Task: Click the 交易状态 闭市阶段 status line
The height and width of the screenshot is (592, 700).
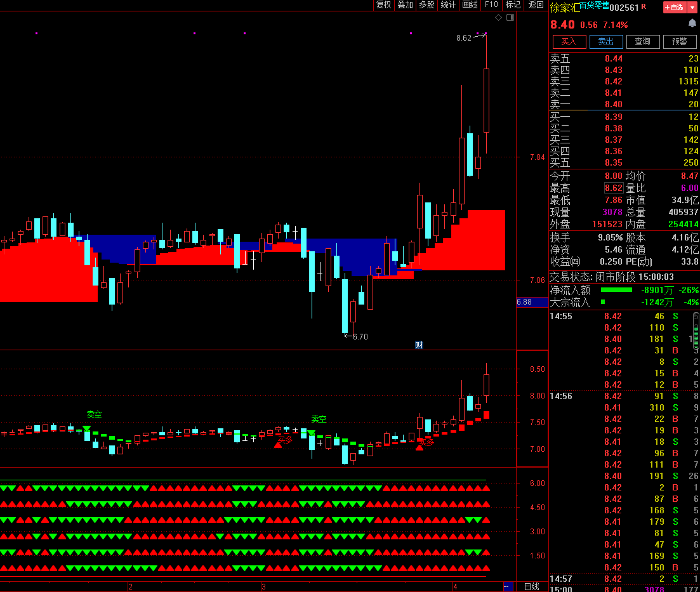Action: click(x=612, y=277)
